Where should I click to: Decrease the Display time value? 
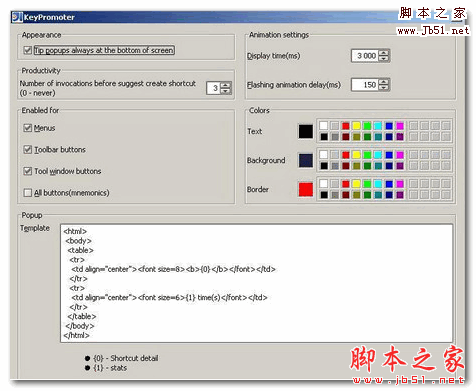(x=384, y=58)
